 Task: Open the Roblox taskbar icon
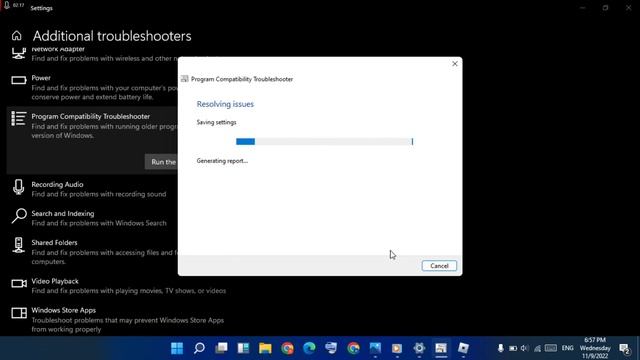463,348
